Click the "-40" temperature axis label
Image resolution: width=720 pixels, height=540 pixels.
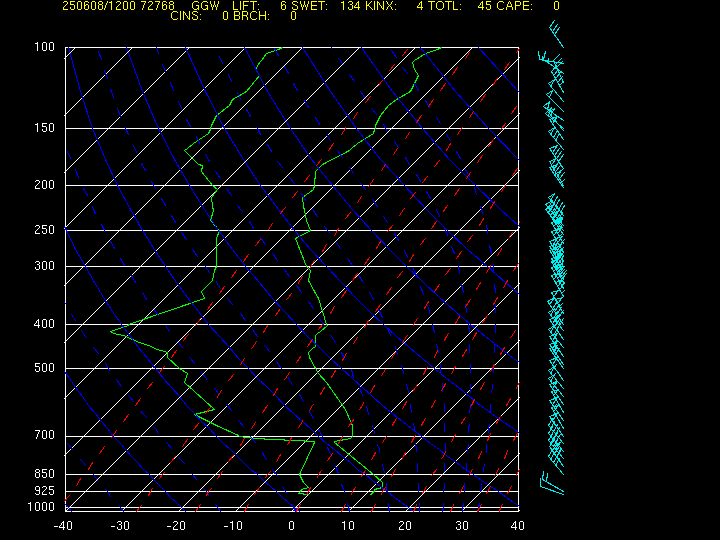pos(63,526)
